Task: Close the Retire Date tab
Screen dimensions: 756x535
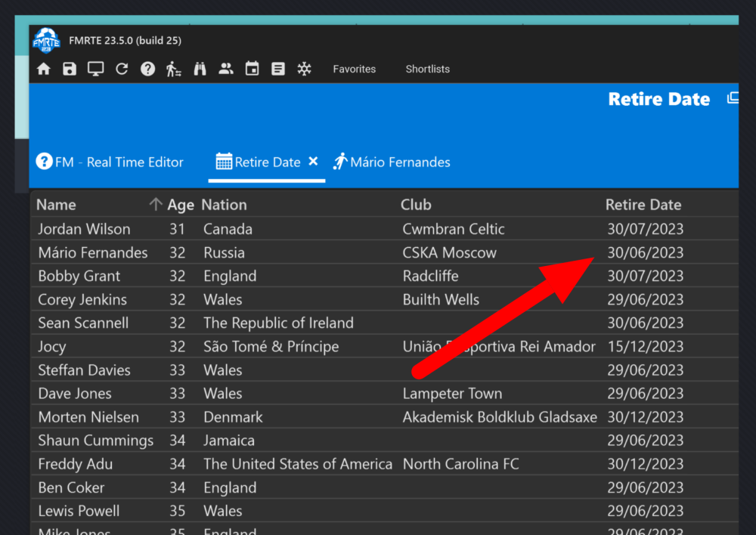Action: click(x=313, y=161)
